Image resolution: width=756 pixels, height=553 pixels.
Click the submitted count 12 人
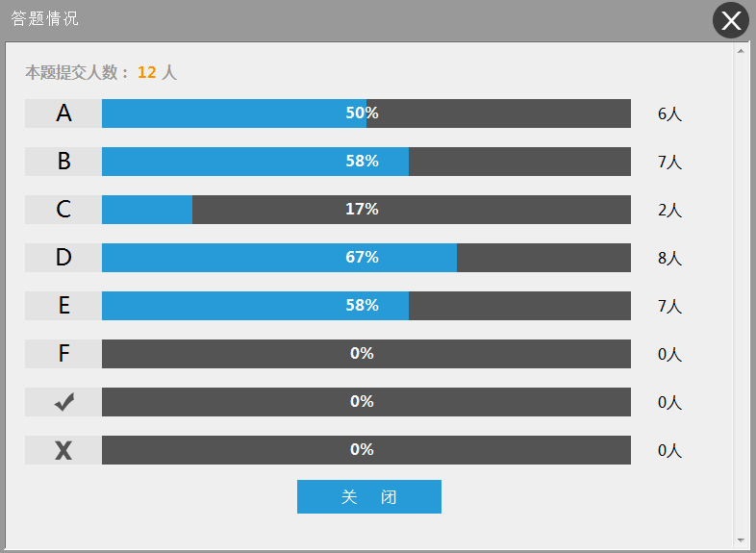157,72
